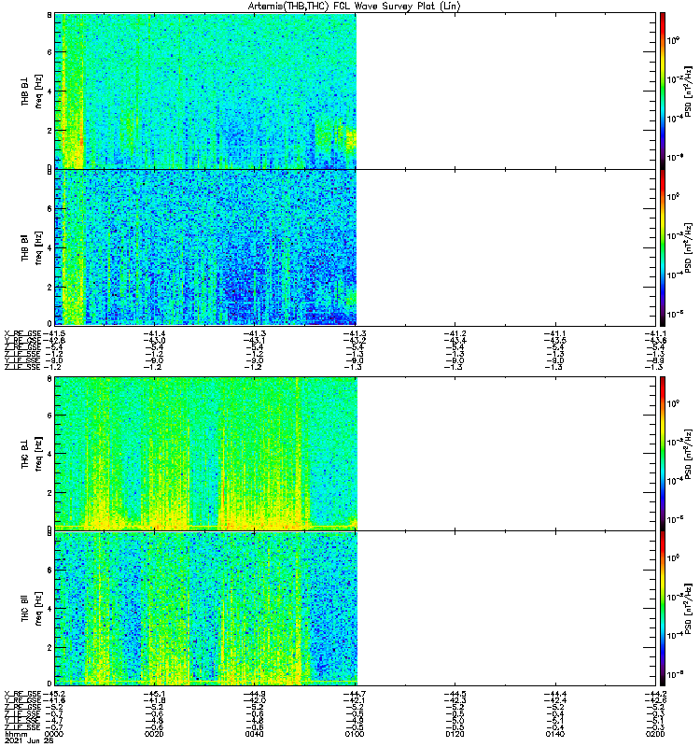Click the "0140" time tick label
Image resolution: width=700 pixels, height=747 pixels.
(554, 734)
